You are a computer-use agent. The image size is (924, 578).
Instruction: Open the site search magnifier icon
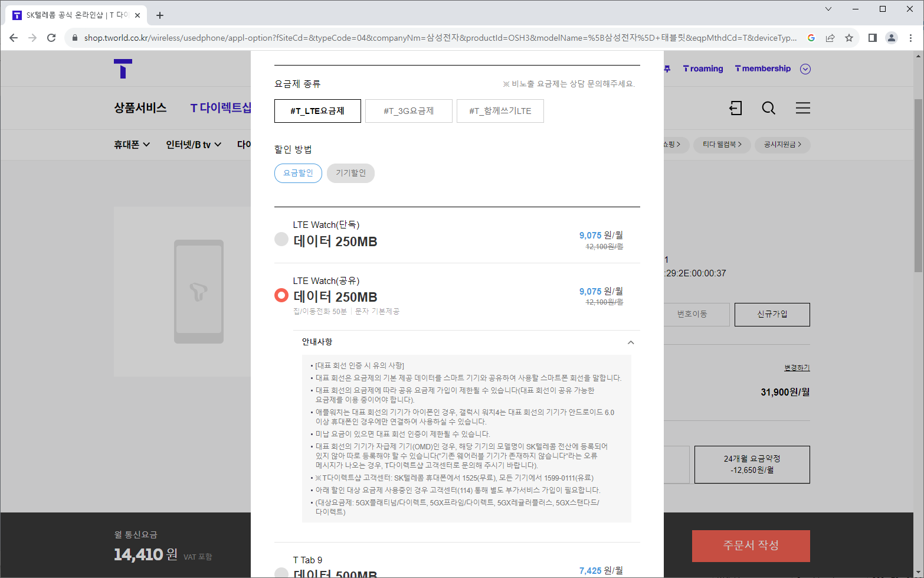point(768,108)
